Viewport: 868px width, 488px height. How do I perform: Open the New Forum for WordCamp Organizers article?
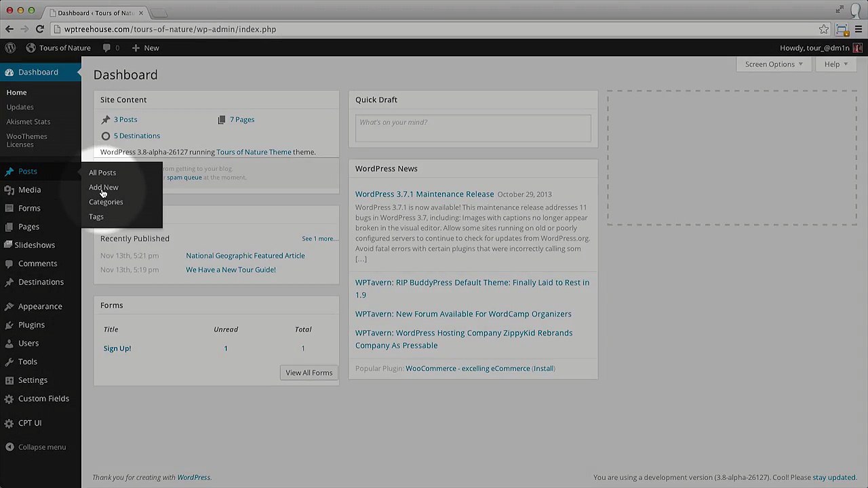click(x=463, y=314)
